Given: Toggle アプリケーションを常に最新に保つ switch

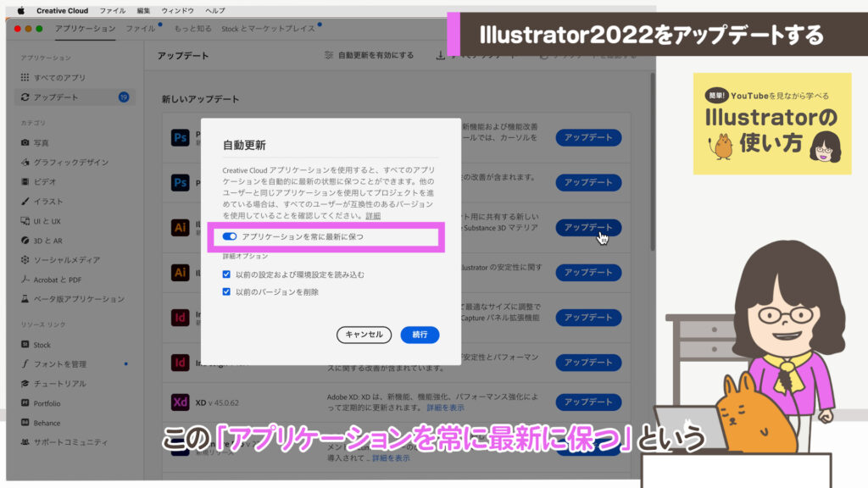Looking at the screenshot, I should (229, 236).
